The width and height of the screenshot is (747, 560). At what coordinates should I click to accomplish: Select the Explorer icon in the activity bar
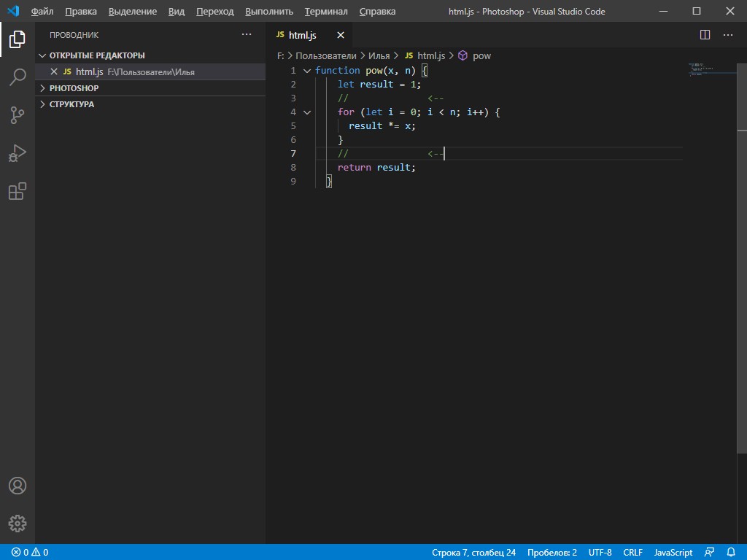point(17,40)
